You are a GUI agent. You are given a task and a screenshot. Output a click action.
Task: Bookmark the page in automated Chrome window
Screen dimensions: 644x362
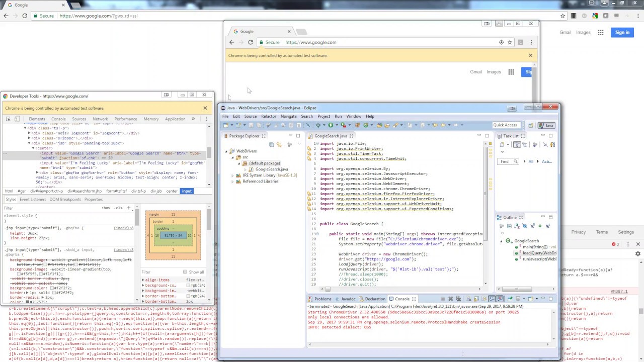510,42
